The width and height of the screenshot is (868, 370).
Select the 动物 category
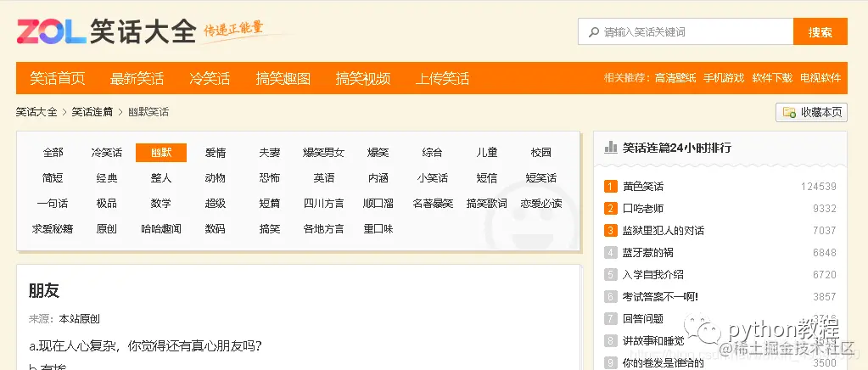click(216, 178)
